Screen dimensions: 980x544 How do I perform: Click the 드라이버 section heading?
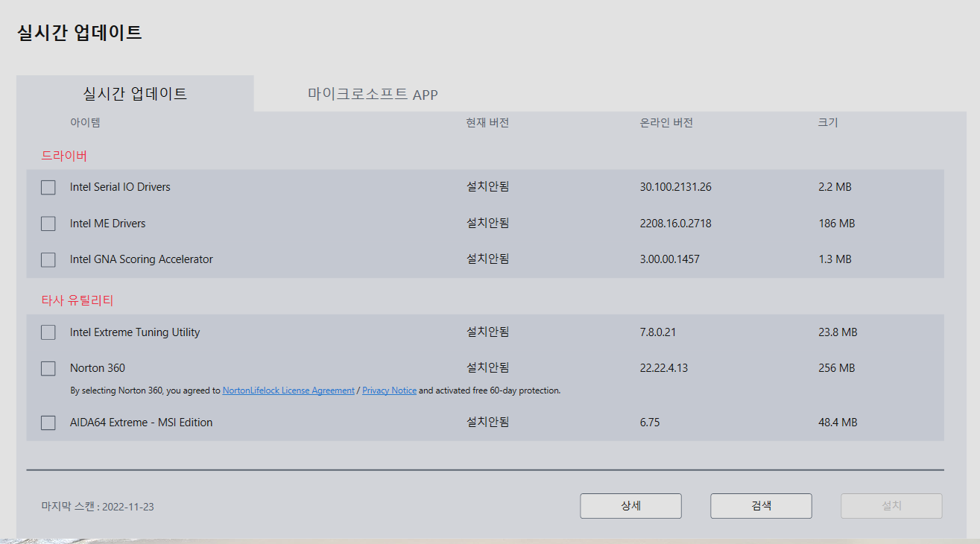(64, 156)
